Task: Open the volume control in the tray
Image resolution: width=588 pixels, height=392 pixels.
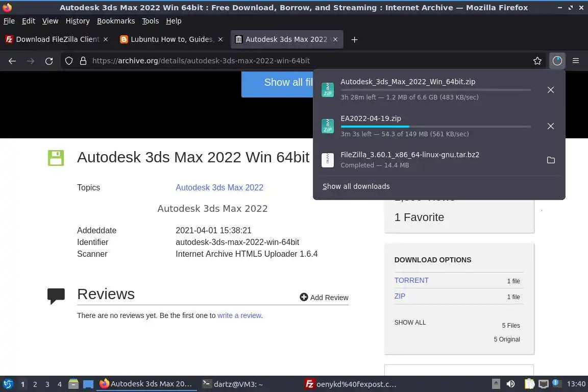Action: [x=510, y=384]
